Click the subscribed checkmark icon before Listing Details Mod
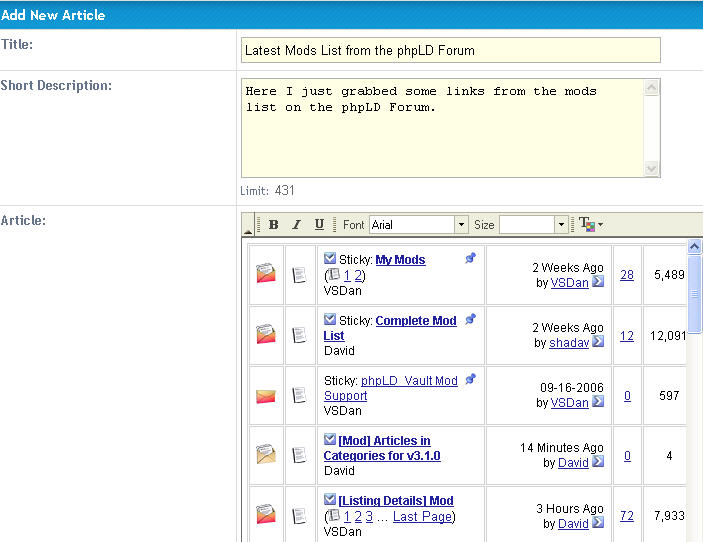 click(x=330, y=499)
